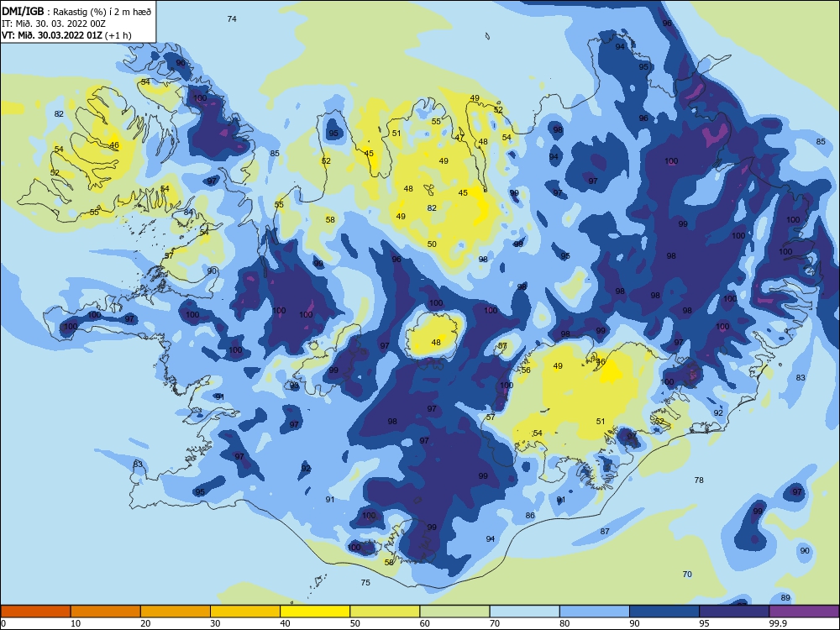The width and height of the screenshot is (840, 630).
Task: Click the '93' humidity value on the map
Action: point(294,386)
